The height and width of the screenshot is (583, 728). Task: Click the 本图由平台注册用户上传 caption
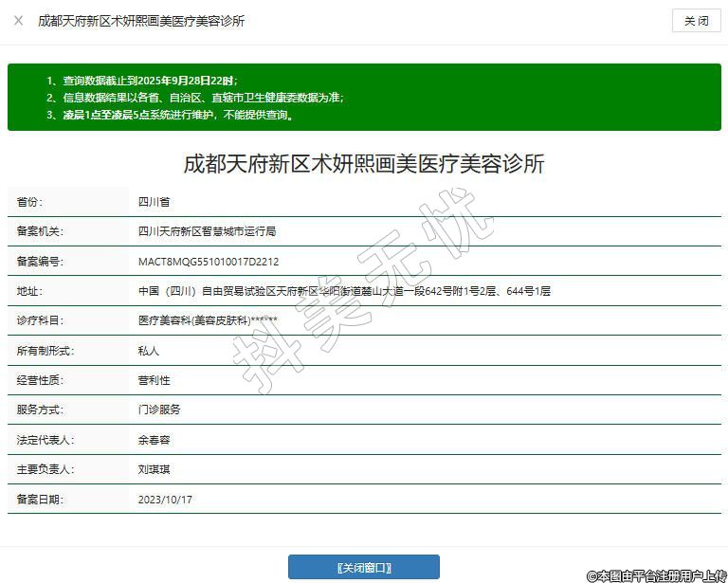pyautogui.click(x=657, y=574)
